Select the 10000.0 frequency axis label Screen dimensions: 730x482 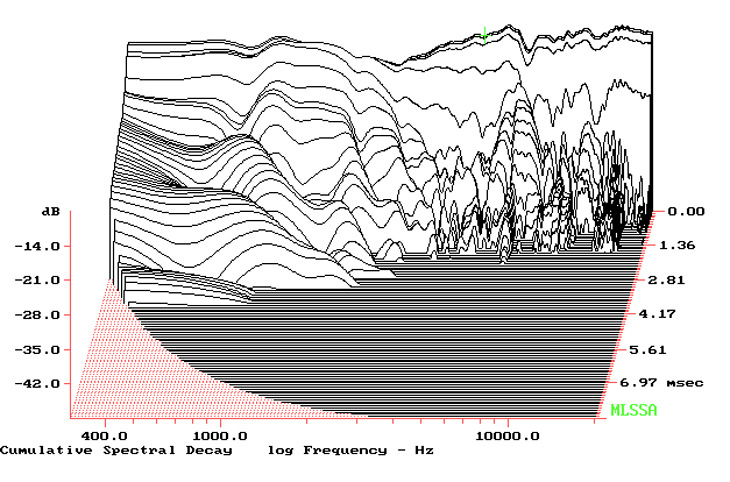507,436
